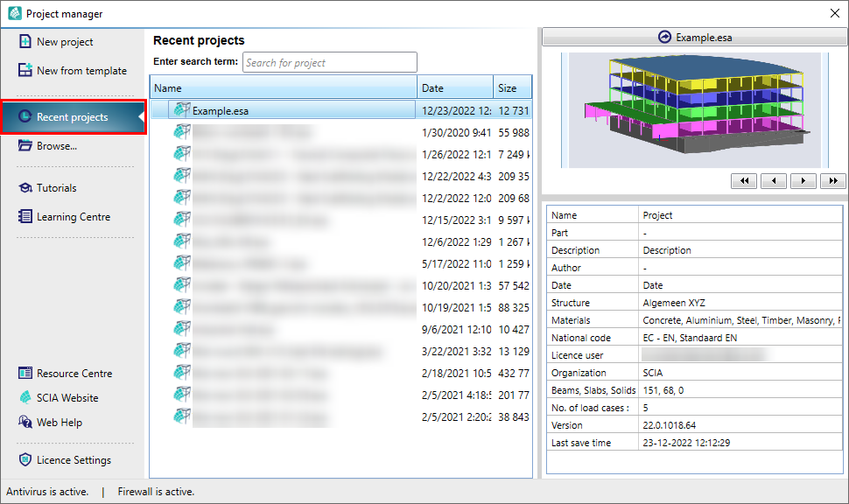This screenshot has height=504, width=849.
Task: Show the previous preview image
Action: point(773,181)
